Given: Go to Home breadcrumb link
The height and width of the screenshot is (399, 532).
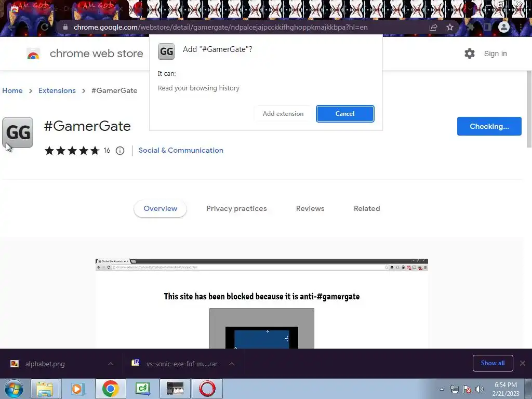Looking at the screenshot, I should coord(12,90).
